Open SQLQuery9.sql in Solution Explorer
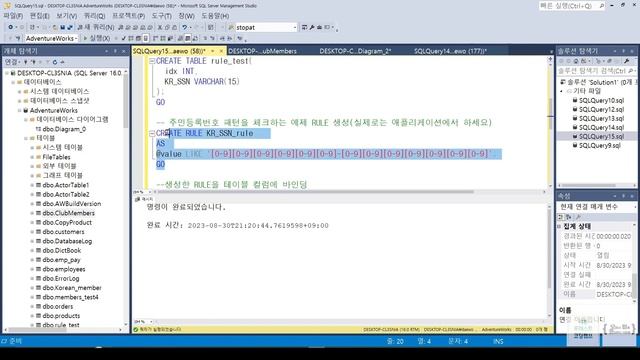The height and width of the screenshot is (360, 640). (600, 145)
